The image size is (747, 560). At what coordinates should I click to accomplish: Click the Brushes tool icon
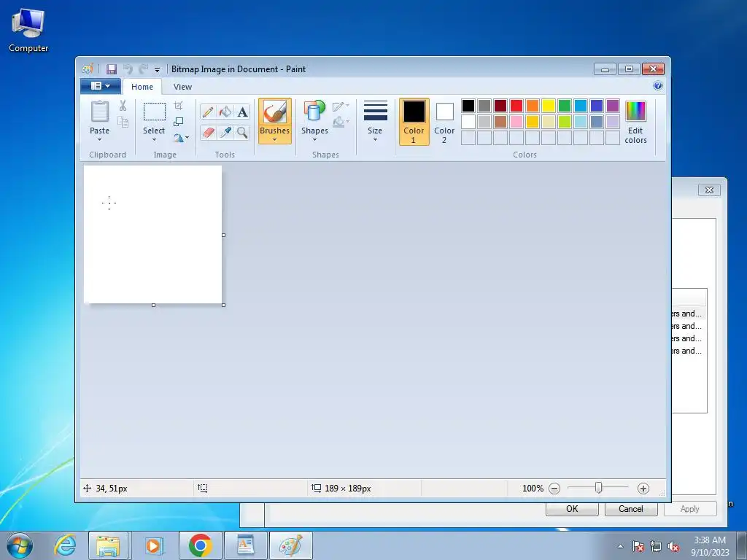(x=275, y=112)
